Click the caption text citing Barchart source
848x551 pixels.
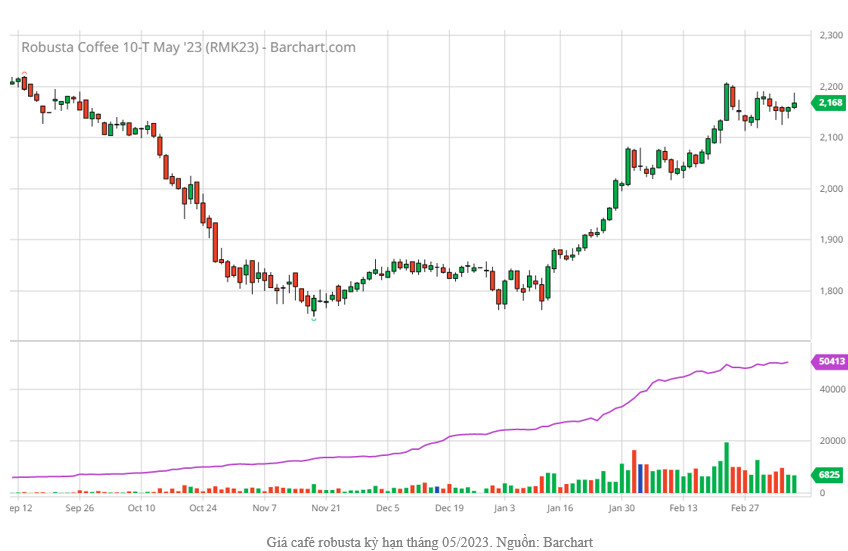point(429,542)
